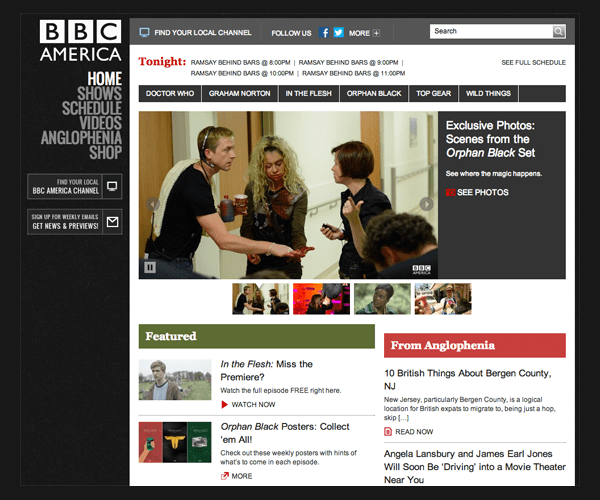The image size is (600, 500).
Task: Click the From Anglophenia section header
Action: [x=475, y=345]
